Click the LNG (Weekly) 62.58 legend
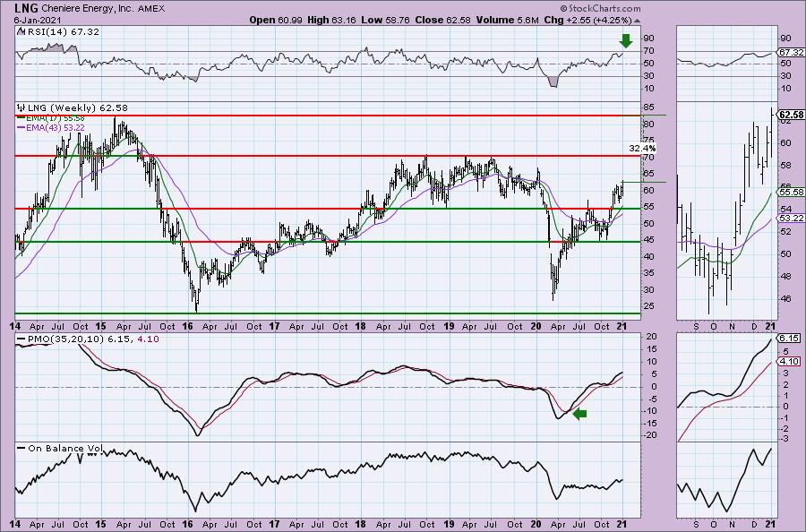The image size is (806, 532). pyautogui.click(x=78, y=108)
